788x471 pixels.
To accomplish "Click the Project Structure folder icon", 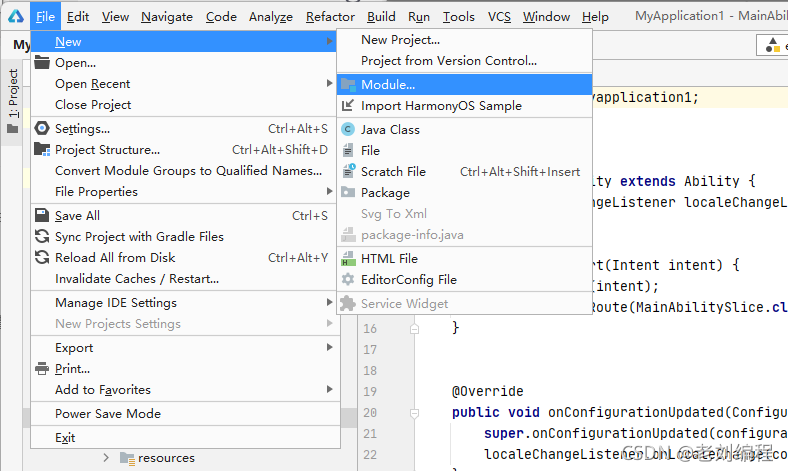I will click(42, 149).
